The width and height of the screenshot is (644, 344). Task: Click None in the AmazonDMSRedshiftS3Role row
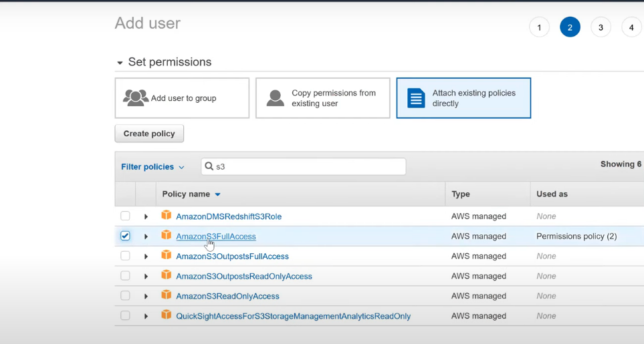546,216
